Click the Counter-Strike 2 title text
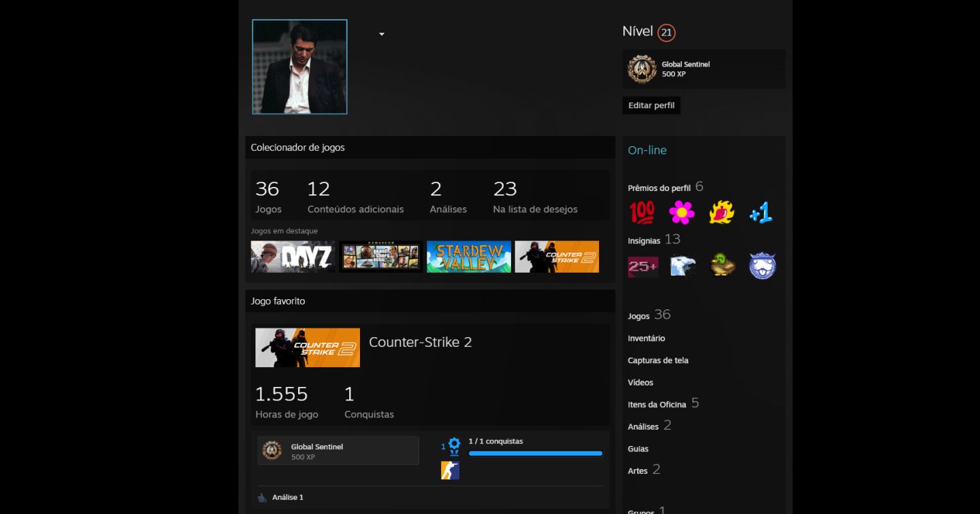 click(420, 342)
